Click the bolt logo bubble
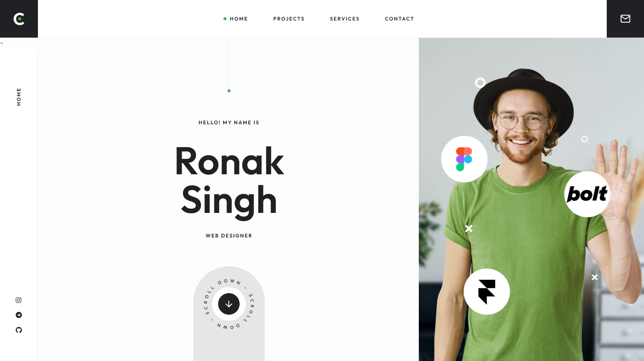The height and width of the screenshot is (361, 644). point(587,194)
